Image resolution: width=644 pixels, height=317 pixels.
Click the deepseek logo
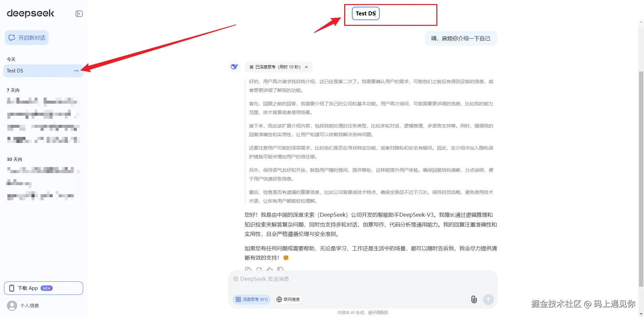tap(31, 13)
